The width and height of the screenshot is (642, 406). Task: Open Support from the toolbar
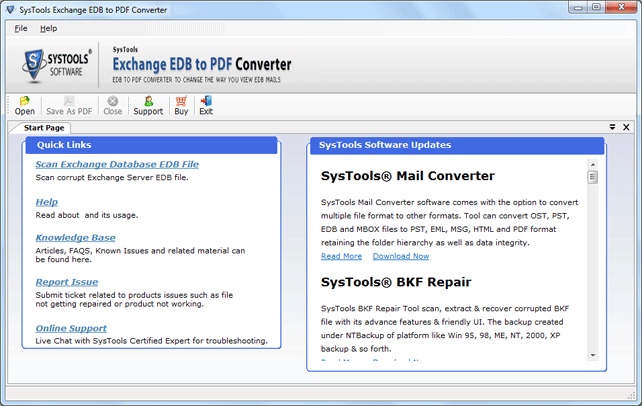point(148,106)
